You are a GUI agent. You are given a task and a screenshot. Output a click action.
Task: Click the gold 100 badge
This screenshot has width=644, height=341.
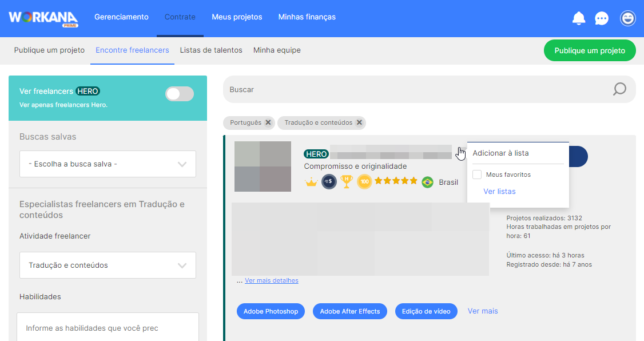pos(364,181)
